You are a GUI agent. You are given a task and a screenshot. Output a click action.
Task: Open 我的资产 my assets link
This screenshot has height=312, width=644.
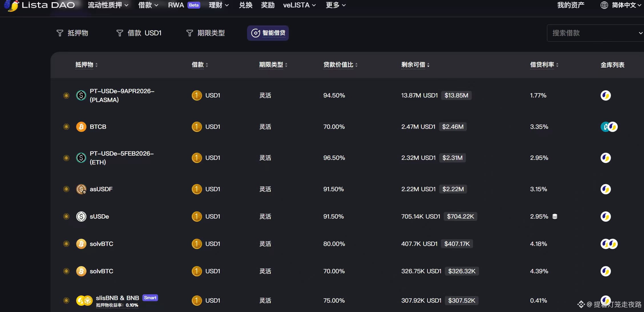[571, 5]
